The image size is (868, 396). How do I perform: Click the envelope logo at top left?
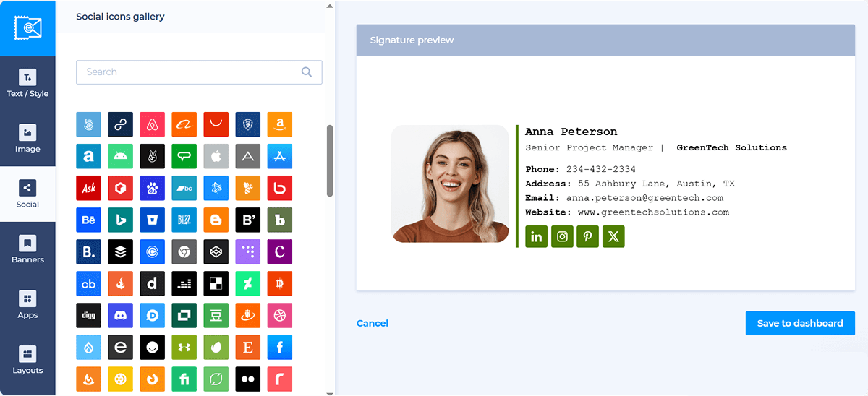[x=27, y=27]
